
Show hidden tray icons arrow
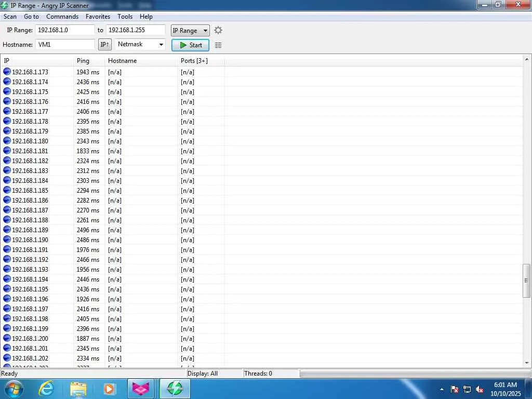pos(442,389)
